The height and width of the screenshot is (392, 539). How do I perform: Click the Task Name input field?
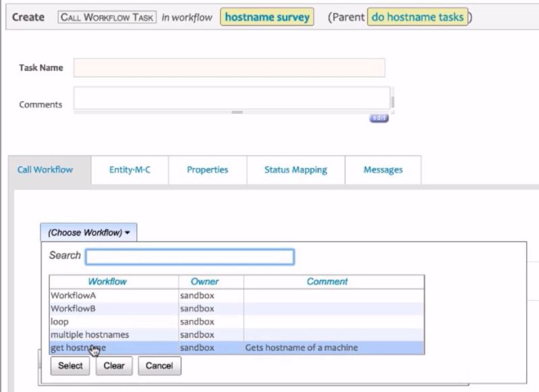coord(229,67)
